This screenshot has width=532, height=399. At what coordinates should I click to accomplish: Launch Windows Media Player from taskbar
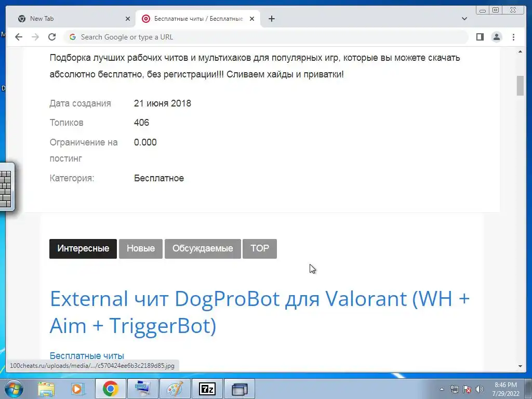click(x=78, y=389)
